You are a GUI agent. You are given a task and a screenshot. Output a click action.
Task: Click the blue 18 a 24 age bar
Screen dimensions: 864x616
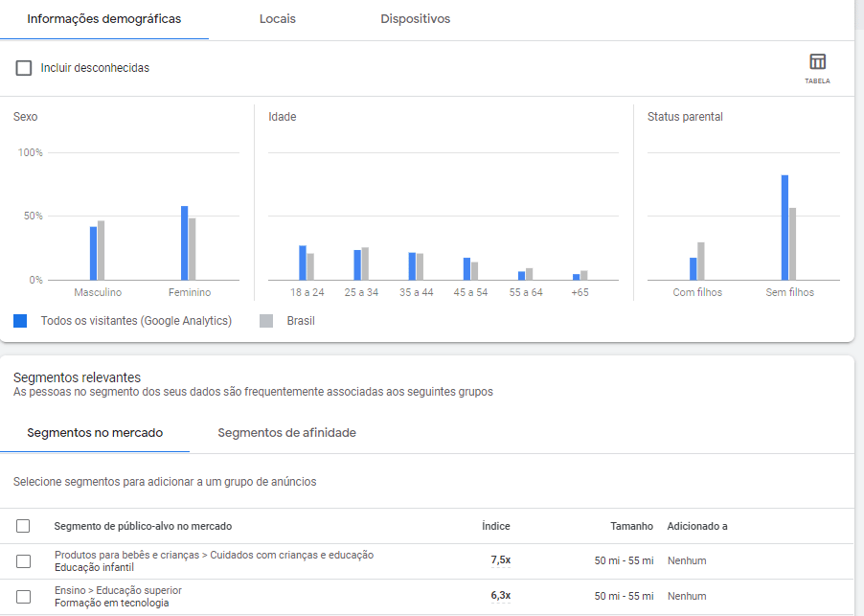click(x=303, y=262)
